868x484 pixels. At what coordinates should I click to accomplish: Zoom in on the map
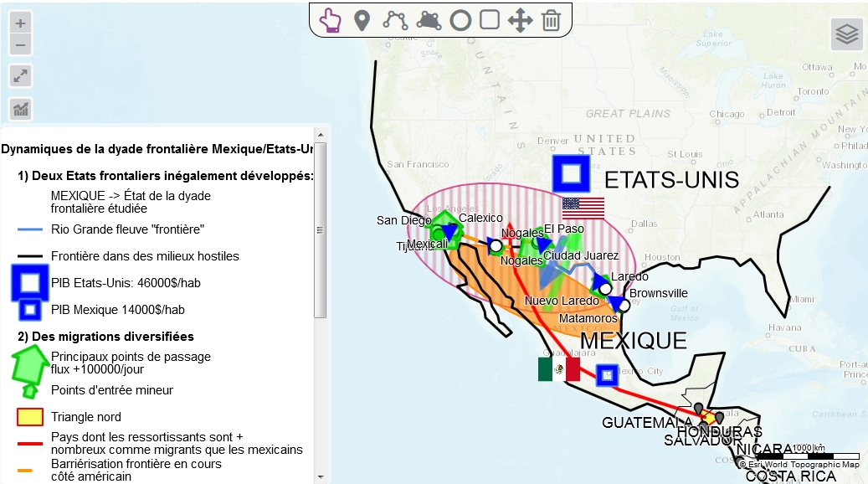click(21, 23)
